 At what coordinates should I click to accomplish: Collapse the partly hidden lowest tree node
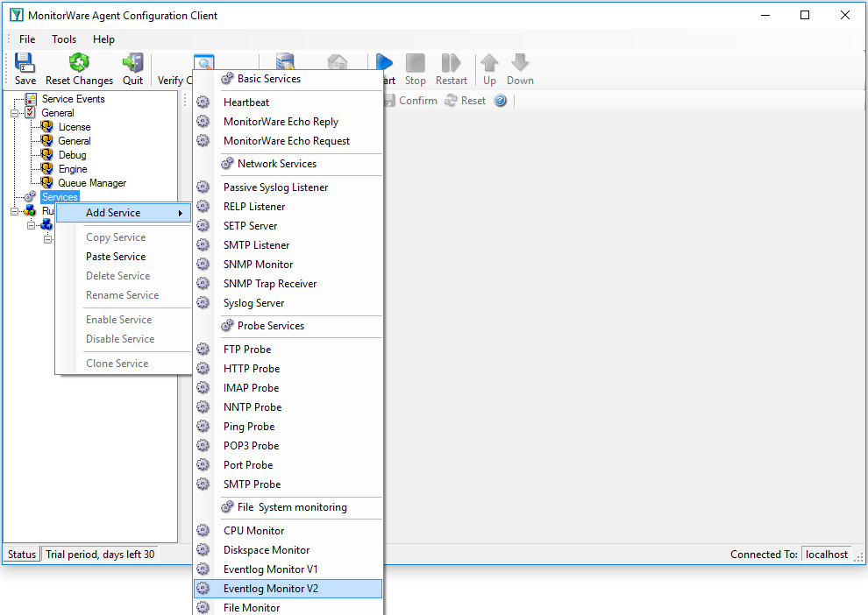[47, 239]
